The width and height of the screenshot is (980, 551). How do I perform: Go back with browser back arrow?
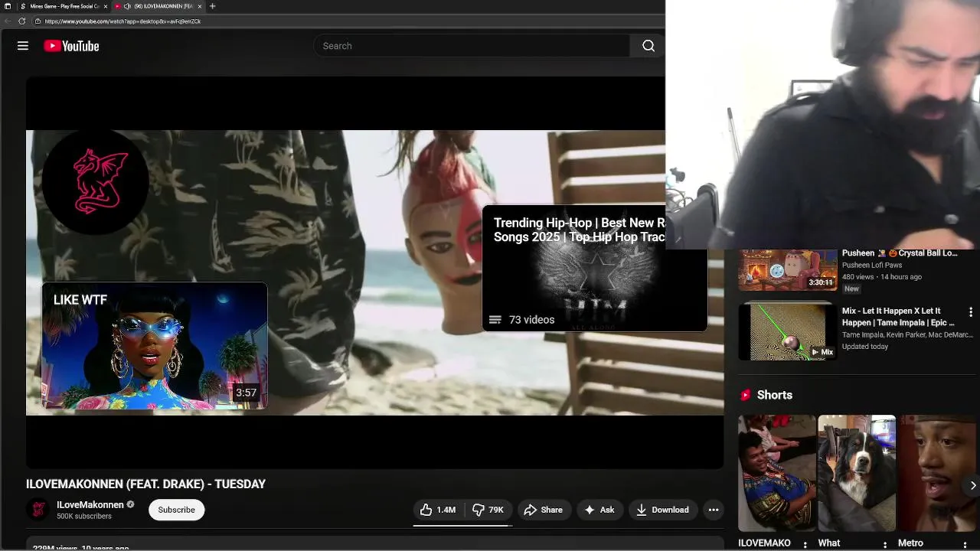click(x=8, y=21)
